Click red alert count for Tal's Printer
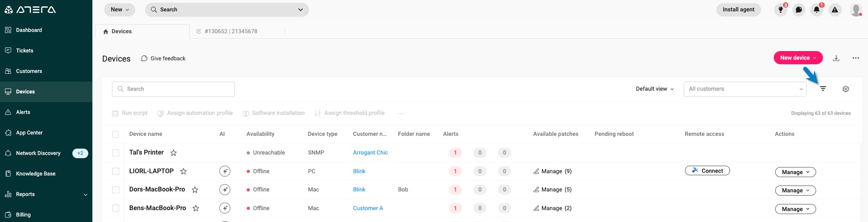Screen dimensions: 868x222 [455, 153]
